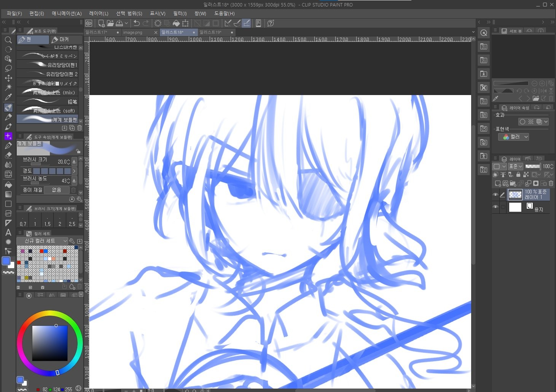The height and width of the screenshot is (392, 556).
Task: Delete layer using the layer panel trash icon
Action: 551,184
